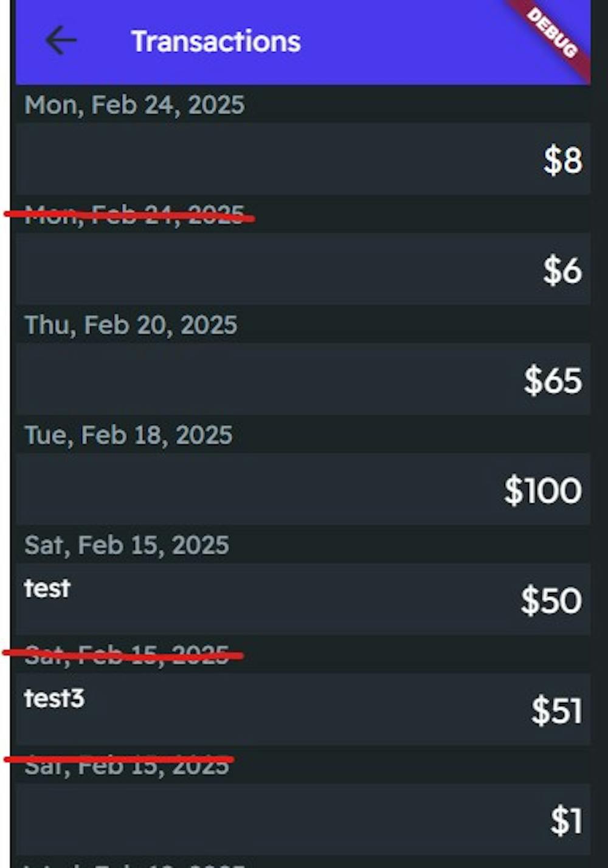Select the un-crossed Sat, Feb 15 date header
608x868 pixels.
(x=126, y=545)
